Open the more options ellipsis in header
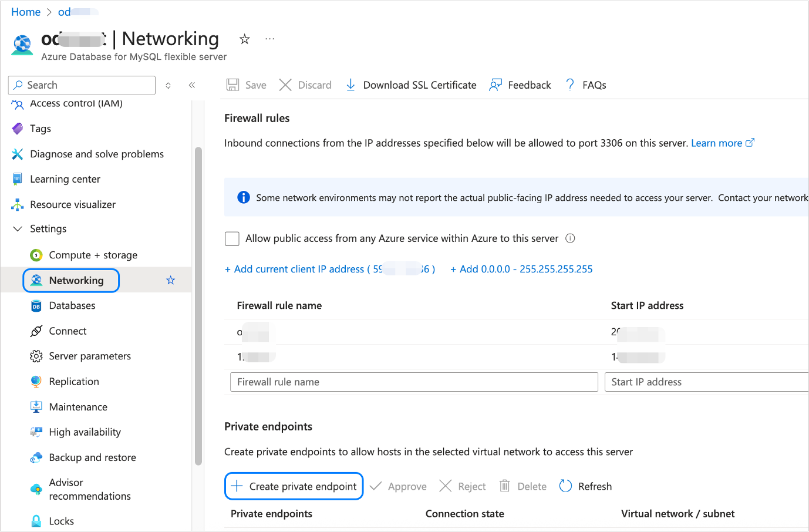 point(269,39)
